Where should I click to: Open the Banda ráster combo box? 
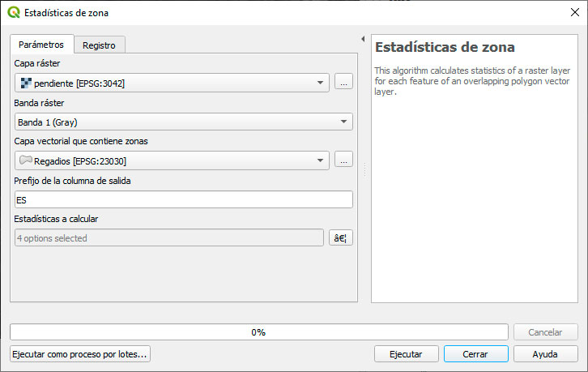click(184, 122)
